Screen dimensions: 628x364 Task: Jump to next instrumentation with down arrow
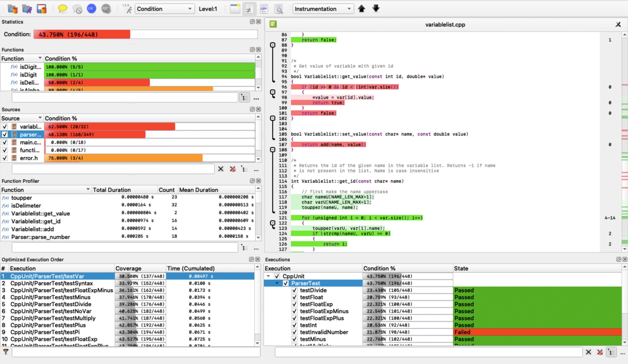pos(376,9)
